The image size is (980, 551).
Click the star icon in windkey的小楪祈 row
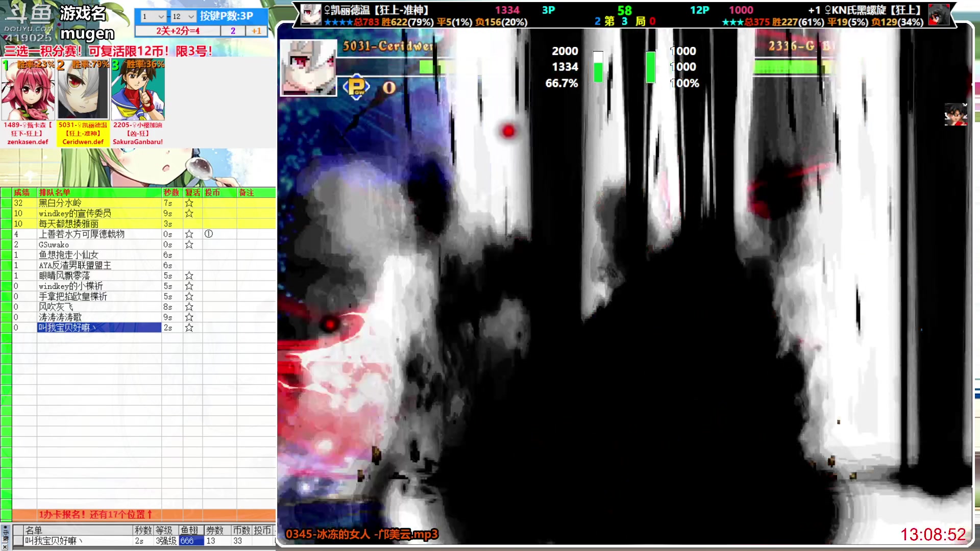point(189,286)
